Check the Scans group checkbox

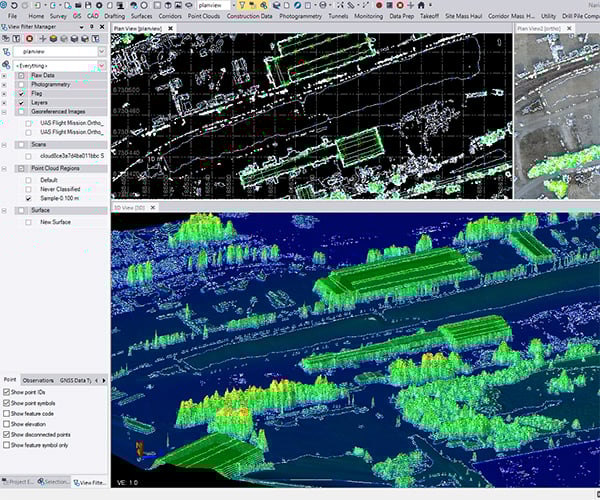pyautogui.click(x=21, y=145)
